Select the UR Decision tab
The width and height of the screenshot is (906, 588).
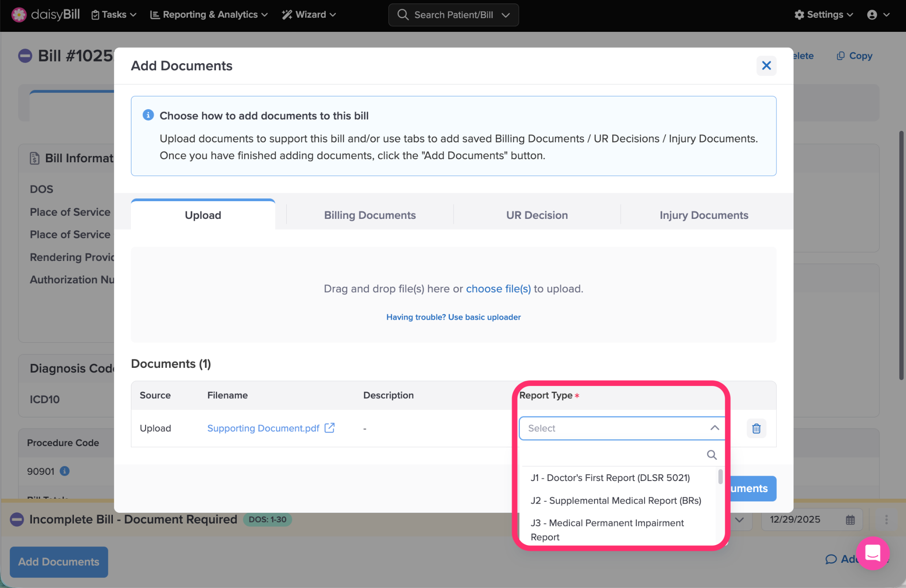pos(537,215)
